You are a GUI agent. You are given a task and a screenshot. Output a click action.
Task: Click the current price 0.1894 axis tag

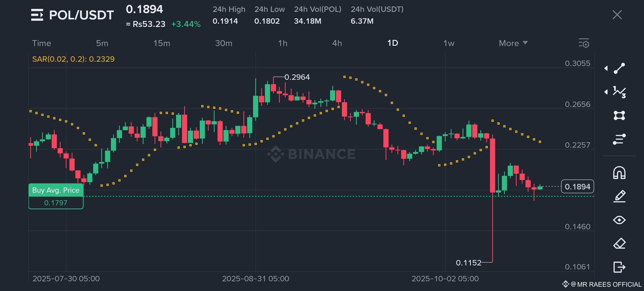[x=577, y=186]
